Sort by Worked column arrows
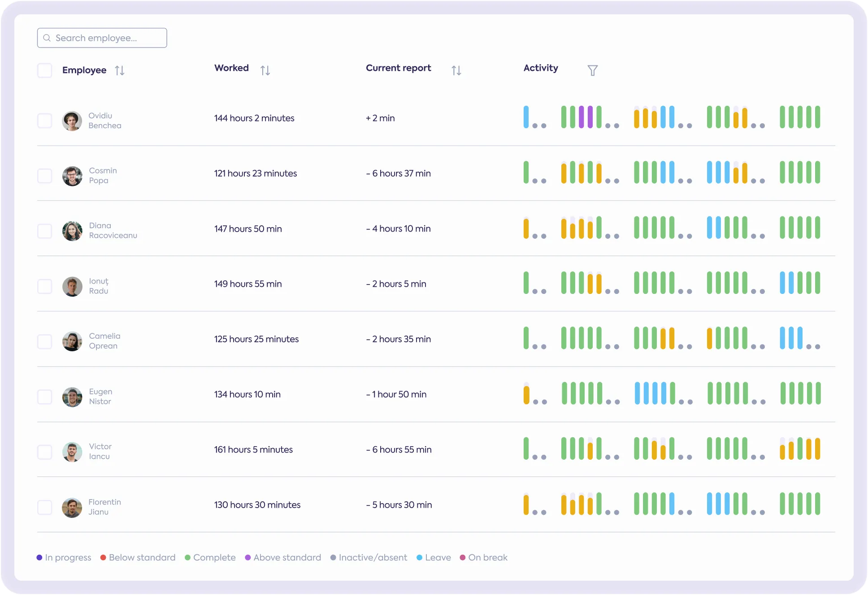This screenshot has height=595, width=868. click(x=265, y=70)
